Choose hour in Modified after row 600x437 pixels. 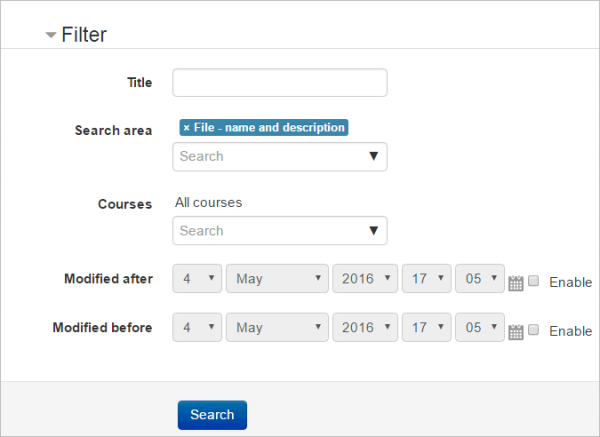[426, 279]
